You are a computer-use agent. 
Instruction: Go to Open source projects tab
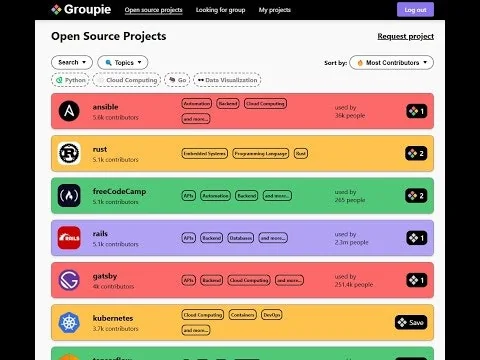pos(153,10)
